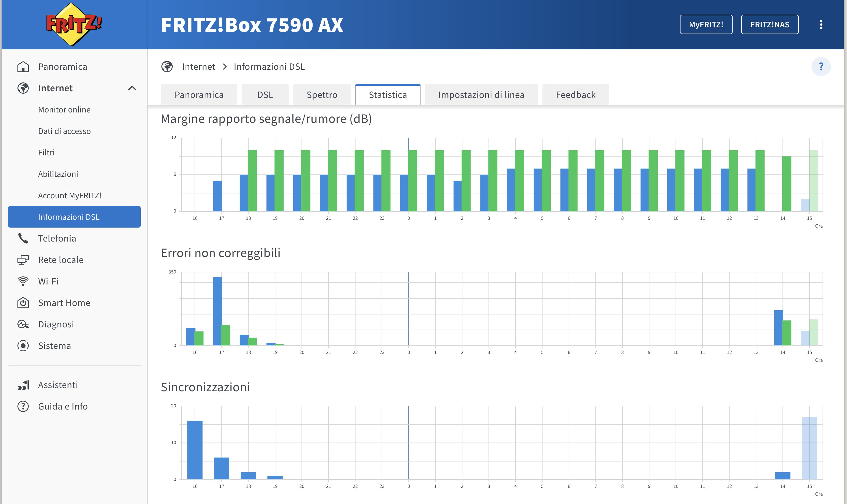
Task: Click the green SNR bar at hour 14
Action: (x=787, y=183)
